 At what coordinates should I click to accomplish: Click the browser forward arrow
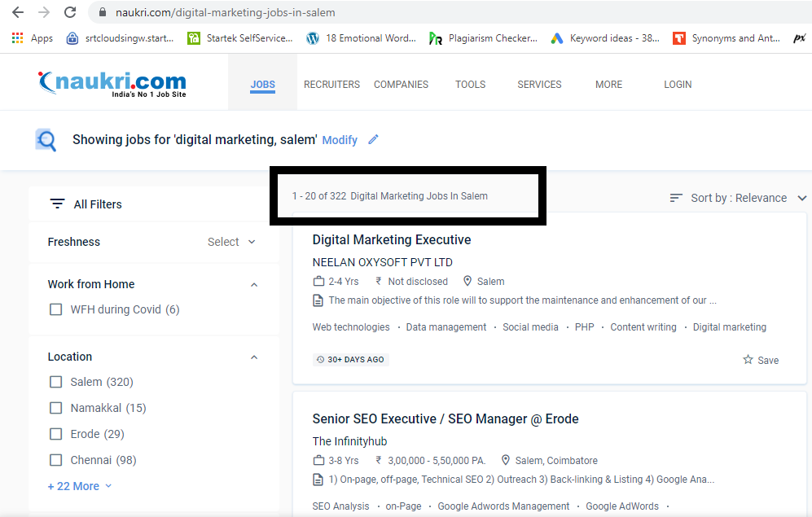tap(44, 12)
